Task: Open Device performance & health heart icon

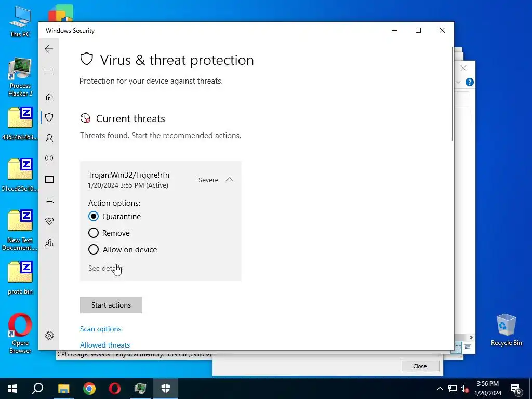Action: 49,221
